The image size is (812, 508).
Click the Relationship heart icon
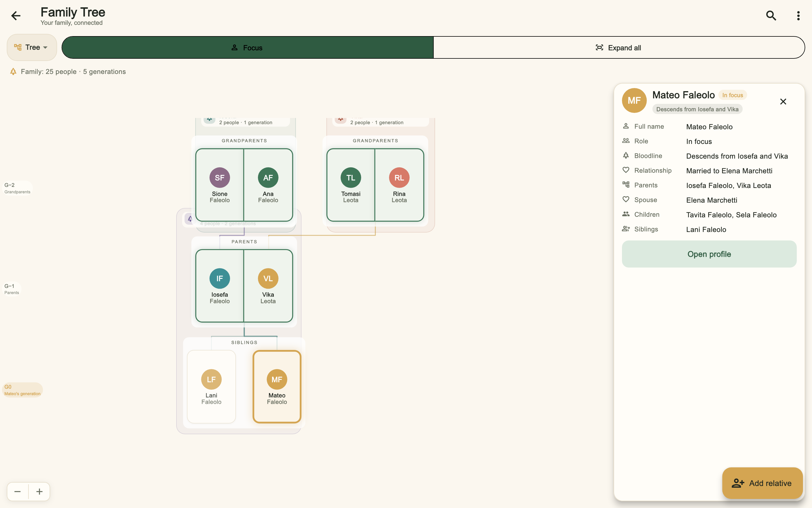(x=626, y=170)
